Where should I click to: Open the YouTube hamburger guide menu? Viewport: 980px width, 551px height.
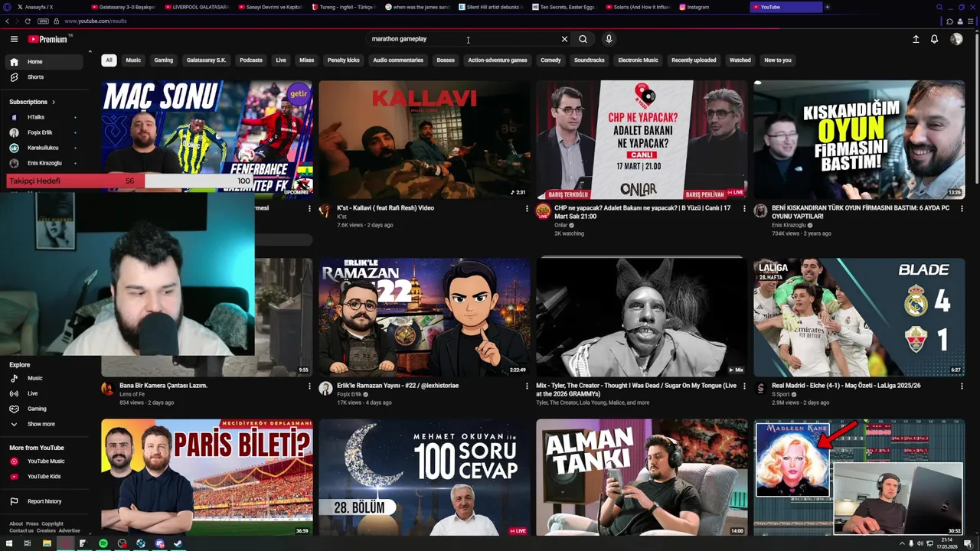[14, 39]
